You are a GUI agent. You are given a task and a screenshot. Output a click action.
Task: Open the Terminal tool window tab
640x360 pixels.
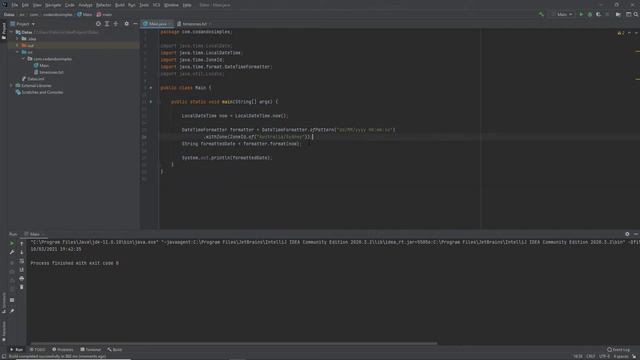[x=91, y=350]
